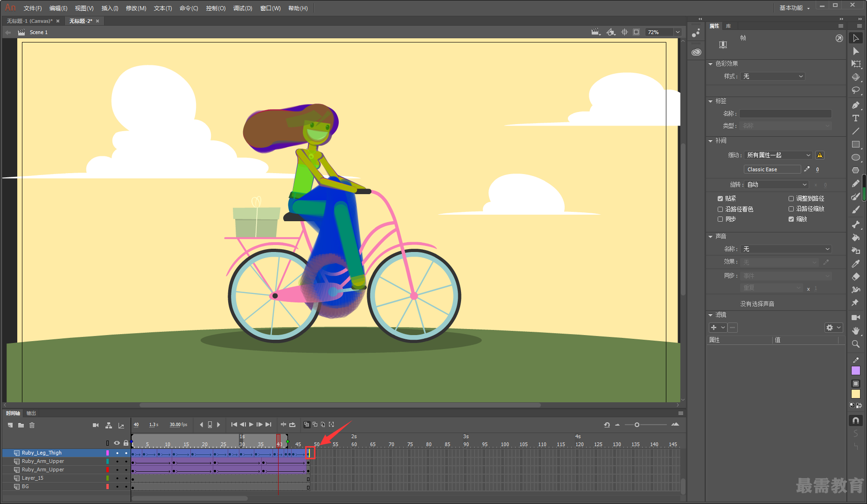
Task: Center the stage
Action: click(625, 32)
